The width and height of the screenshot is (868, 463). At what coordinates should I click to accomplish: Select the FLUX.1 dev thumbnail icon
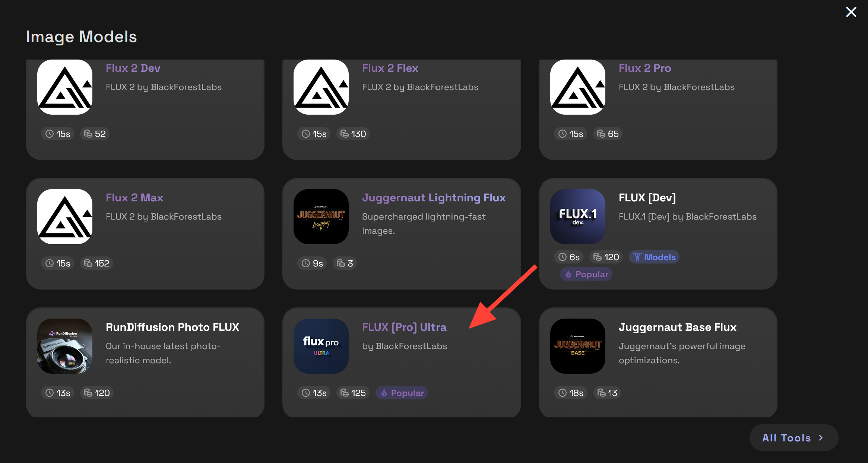tap(577, 217)
